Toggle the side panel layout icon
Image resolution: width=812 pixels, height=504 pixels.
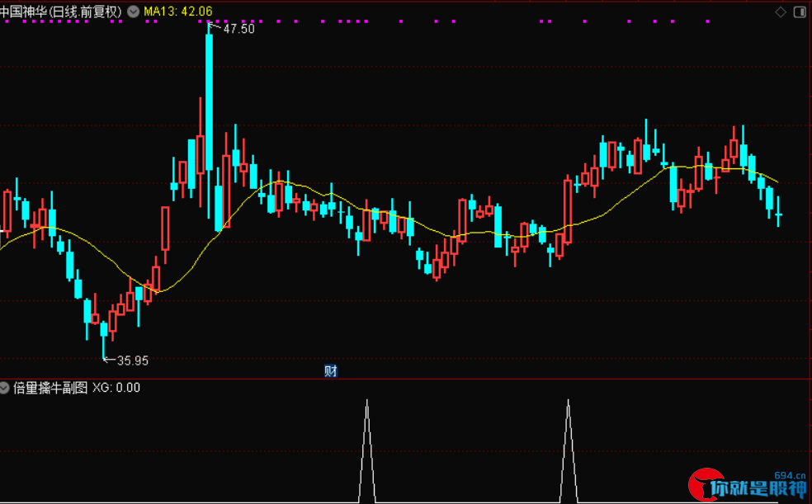coord(800,12)
